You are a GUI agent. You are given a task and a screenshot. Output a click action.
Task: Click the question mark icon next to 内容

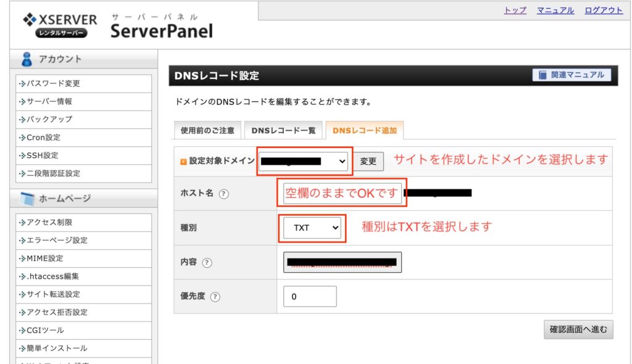[x=207, y=263]
